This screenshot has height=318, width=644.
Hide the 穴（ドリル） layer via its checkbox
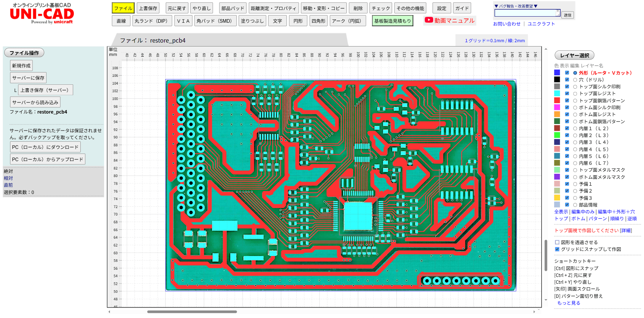click(x=567, y=80)
